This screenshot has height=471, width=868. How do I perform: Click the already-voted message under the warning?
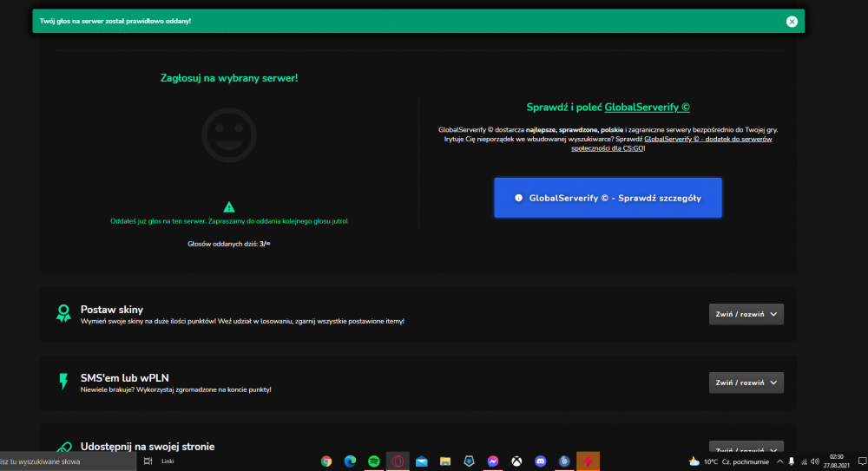228,221
